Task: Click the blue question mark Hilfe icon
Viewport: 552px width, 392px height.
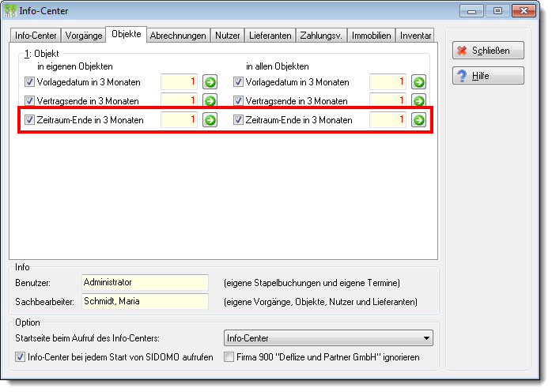Action: tap(462, 76)
